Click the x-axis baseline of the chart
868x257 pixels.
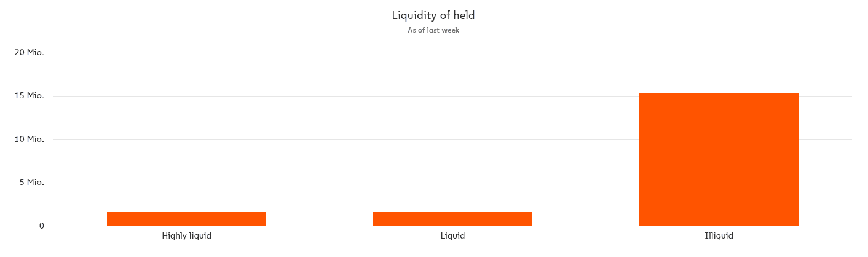tap(320, 226)
